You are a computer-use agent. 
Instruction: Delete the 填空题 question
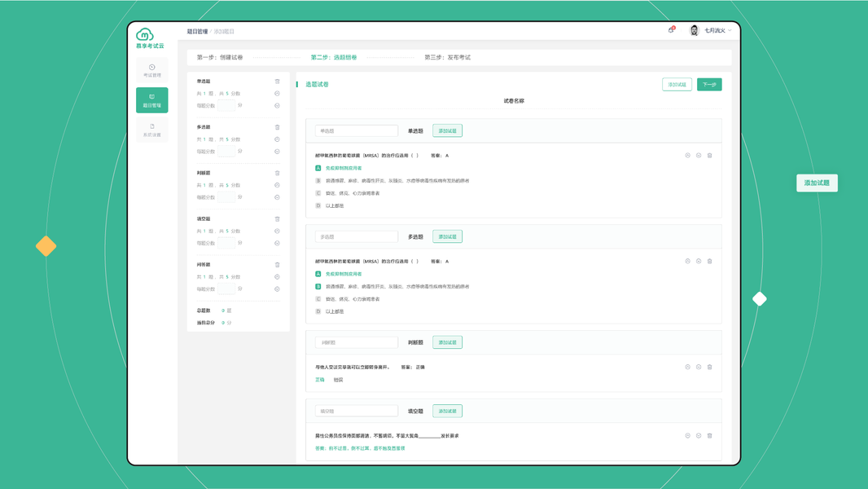(710, 436)
